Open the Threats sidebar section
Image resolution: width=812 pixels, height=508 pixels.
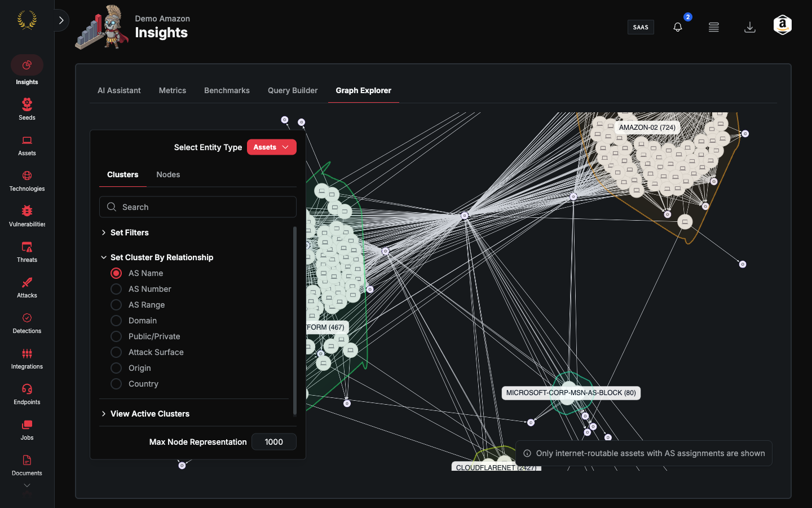coord(27,252)
